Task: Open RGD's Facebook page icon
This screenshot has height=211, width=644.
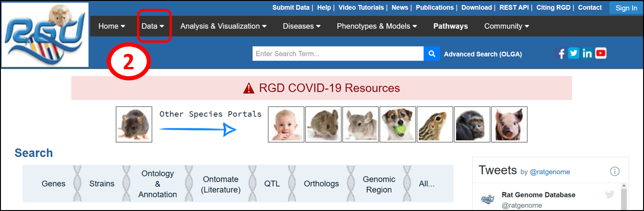Action: pos(561,53)
